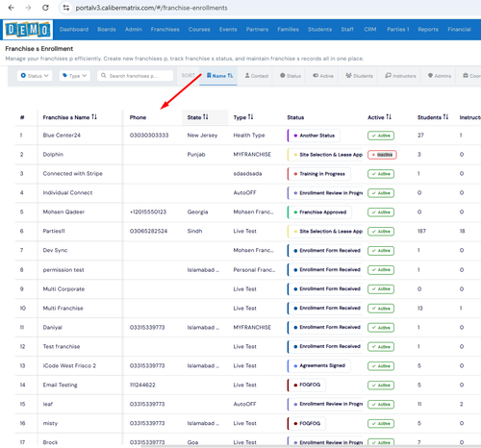This screenshot has height=448, width=481.
Task: Open the Mohsen Qadeer franchise row
Action: tap(63, 212)
